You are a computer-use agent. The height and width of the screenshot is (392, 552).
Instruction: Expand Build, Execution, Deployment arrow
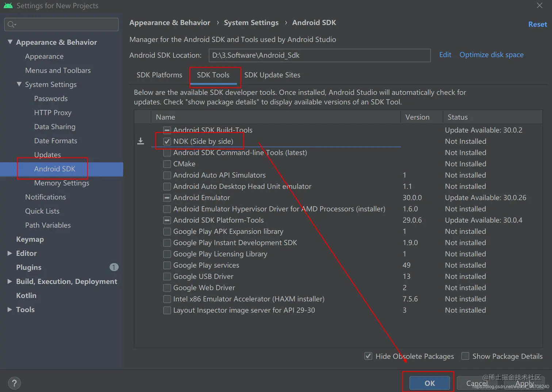pos(10,281)
